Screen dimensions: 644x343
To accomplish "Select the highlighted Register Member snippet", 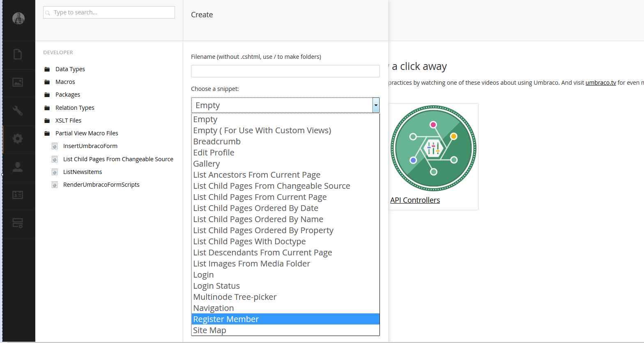I will click(x=285, y=319).
